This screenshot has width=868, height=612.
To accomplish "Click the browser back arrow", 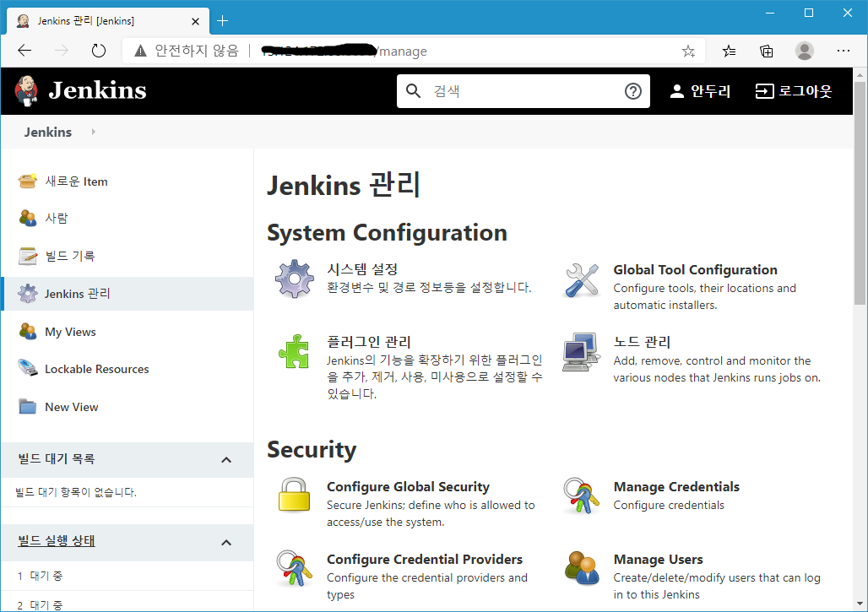I will (24, 51).
